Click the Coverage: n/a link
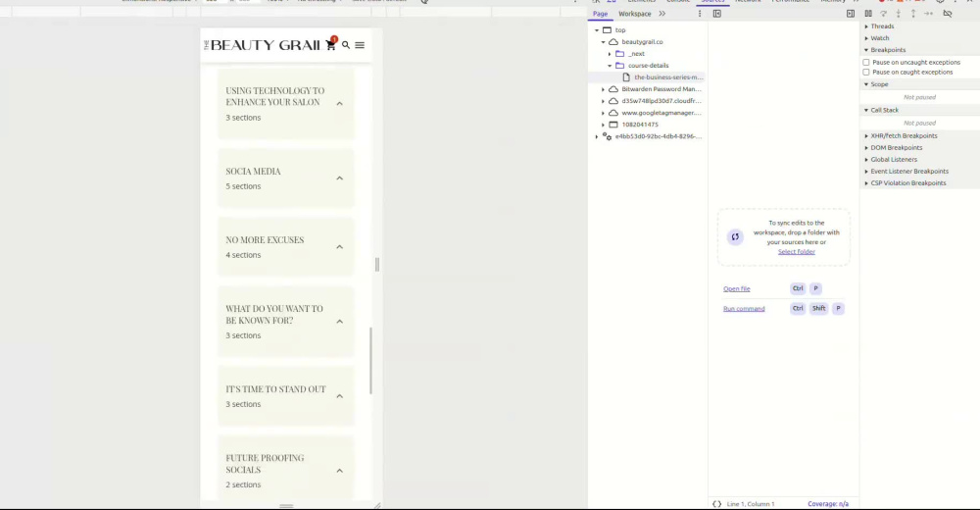 click(828, 504)
